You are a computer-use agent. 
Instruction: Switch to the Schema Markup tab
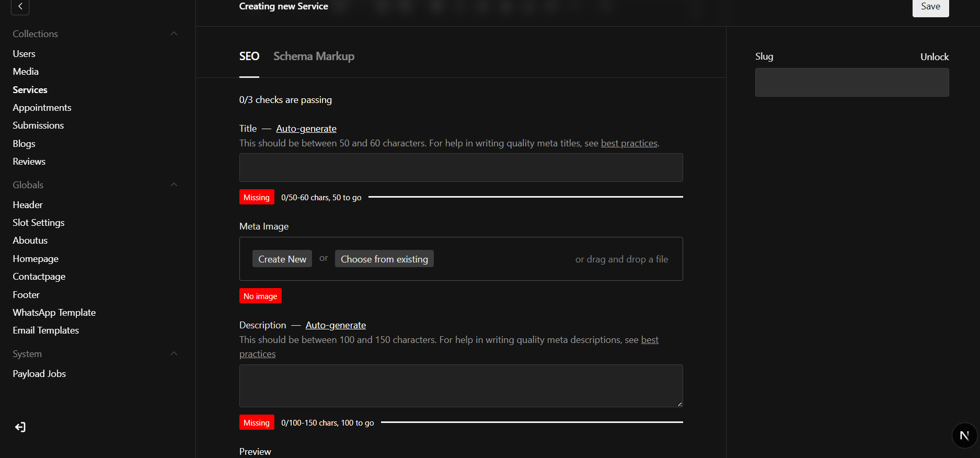pos(314,56)
